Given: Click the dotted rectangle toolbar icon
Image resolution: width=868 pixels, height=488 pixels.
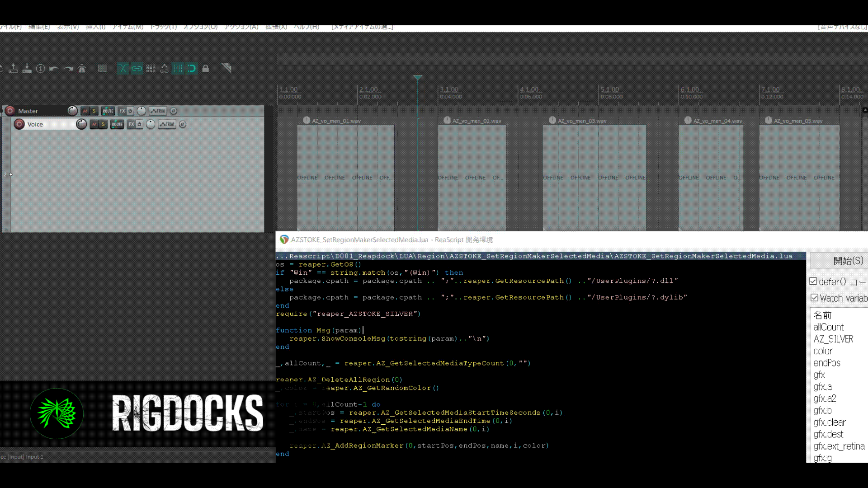Looking at the screenshot, I should tap(103, 68).
